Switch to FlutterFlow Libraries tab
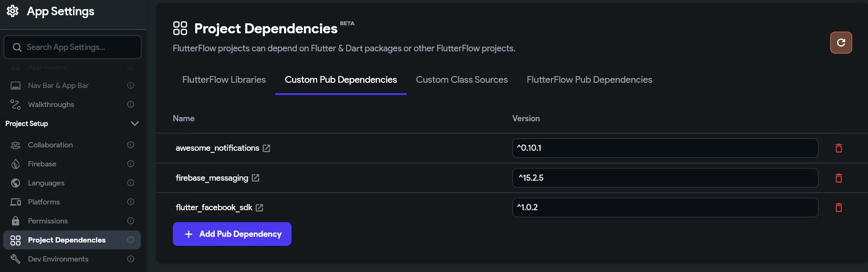 (224, 80)
